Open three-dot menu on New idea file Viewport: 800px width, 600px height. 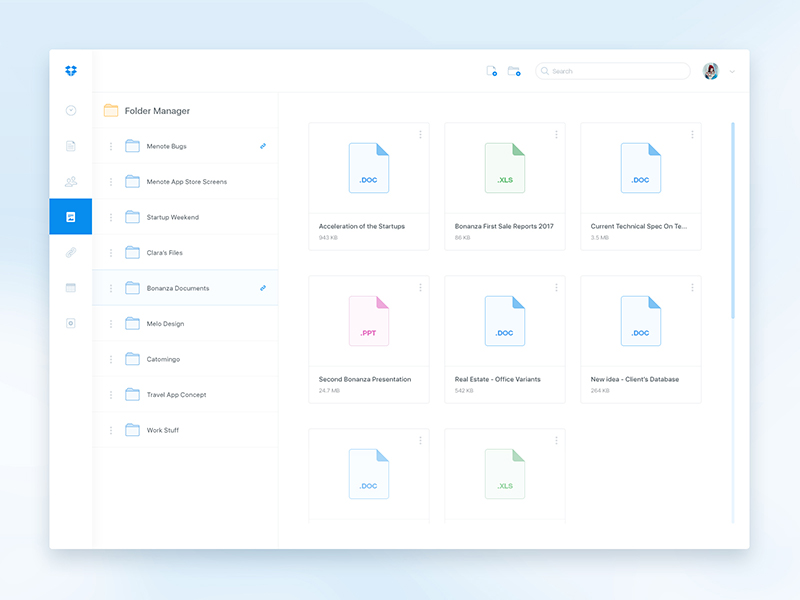click(x=692, y=288)
